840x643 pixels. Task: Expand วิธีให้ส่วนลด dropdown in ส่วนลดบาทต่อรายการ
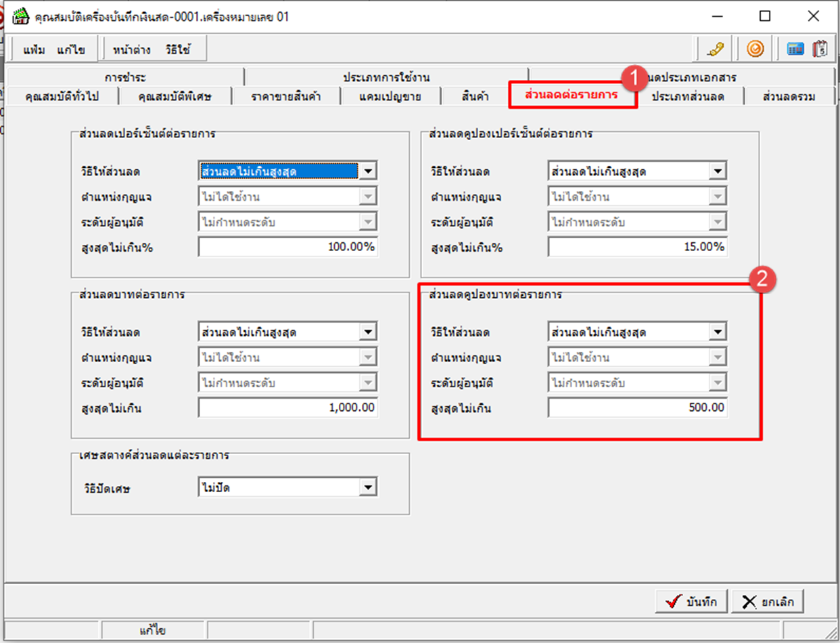(367, 332)
